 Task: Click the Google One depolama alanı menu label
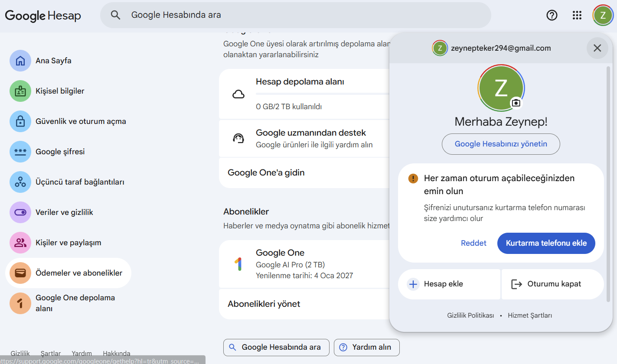coord(75,303)
